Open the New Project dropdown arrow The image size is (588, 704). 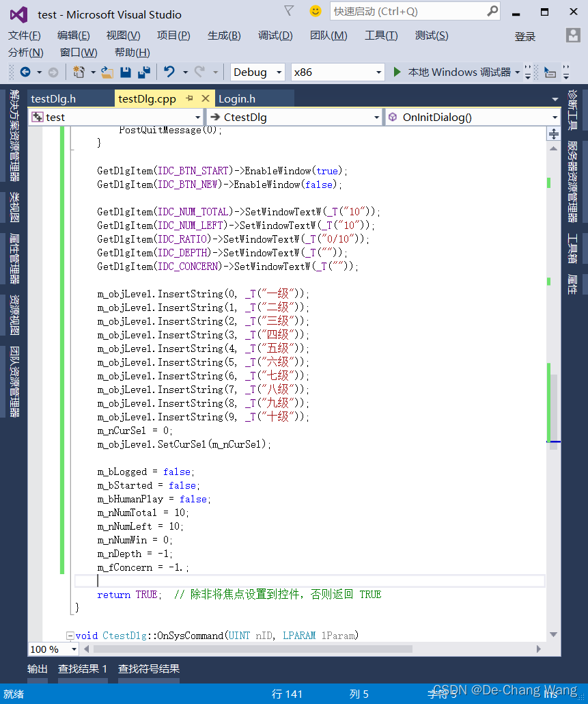tap(94, 72)
